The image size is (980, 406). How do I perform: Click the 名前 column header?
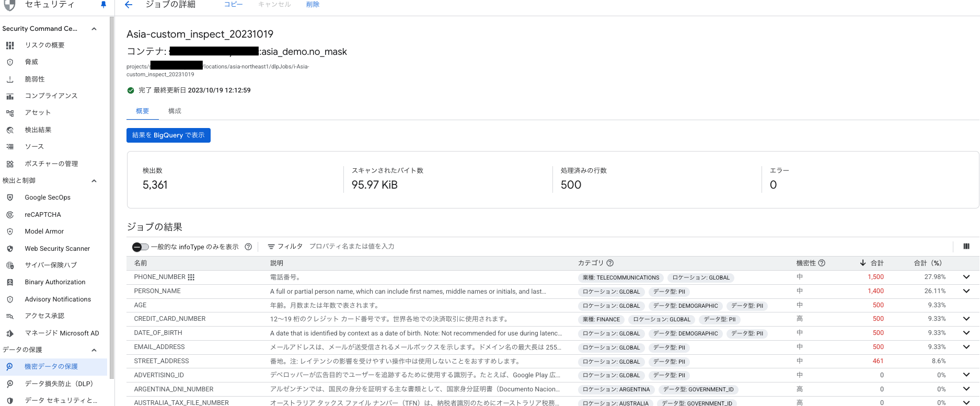tap(141, 263)
